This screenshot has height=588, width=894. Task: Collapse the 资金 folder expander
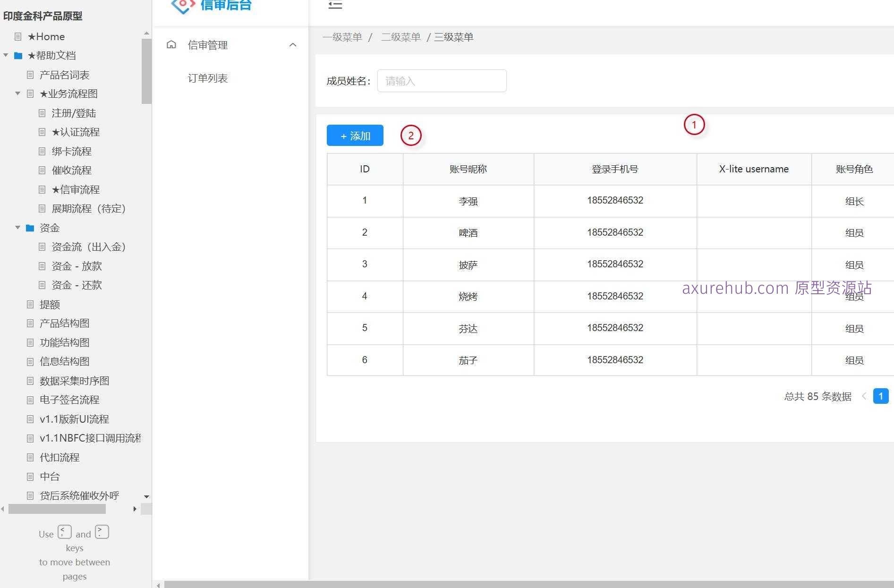click(17, 228)
